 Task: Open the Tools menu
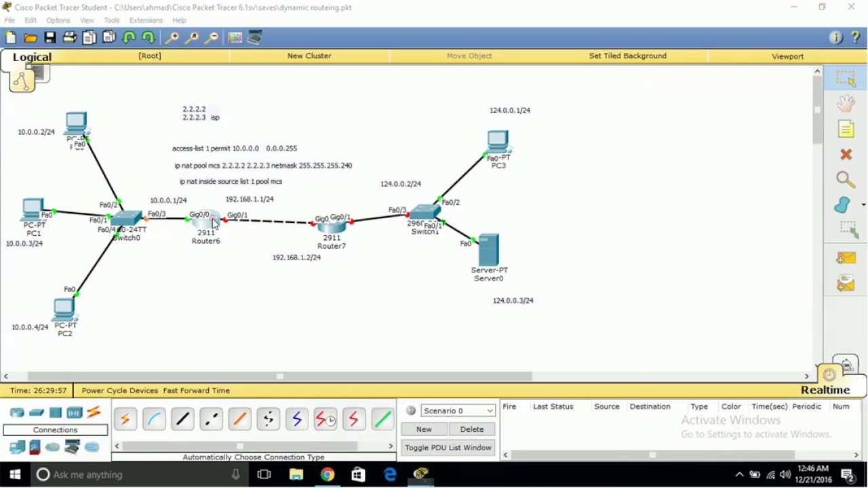point(112,20)
